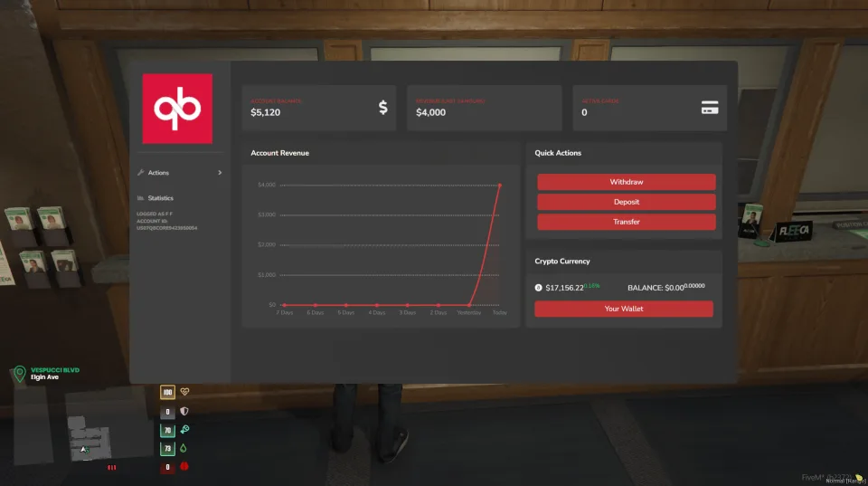This screenshot has width=868, height=486.
Task: Click the LOGGED AS F F text
Action: tap(155, 214)
